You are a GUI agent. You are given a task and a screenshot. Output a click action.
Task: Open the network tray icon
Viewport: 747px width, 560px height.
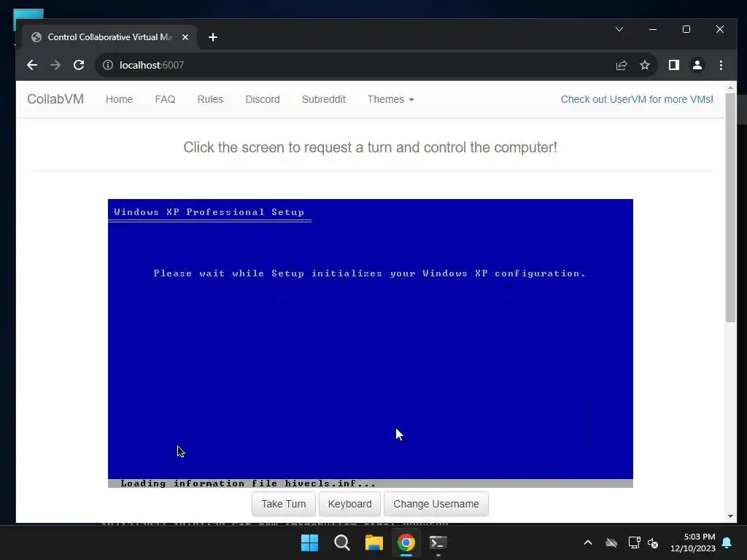tap(634, 542)
